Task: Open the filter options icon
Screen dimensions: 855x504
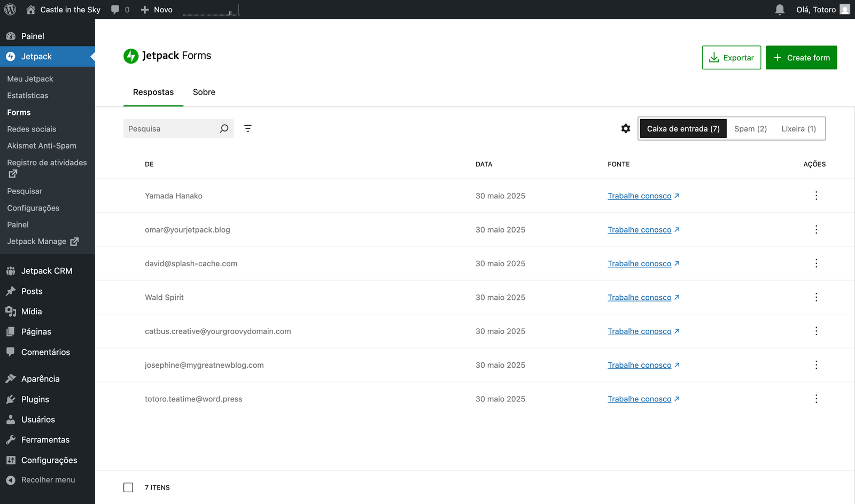Action: click(x=248, y=129)
